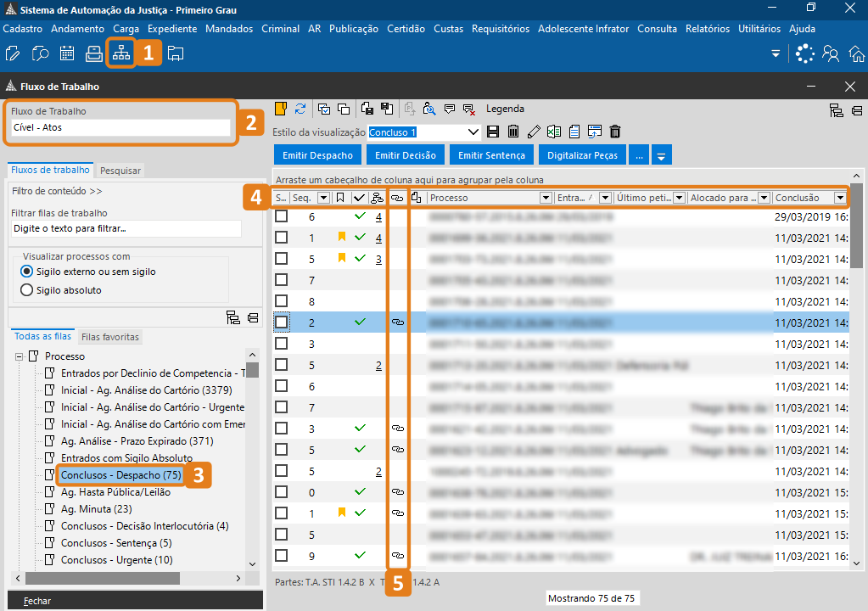Tick checkbox of the Seq. 0 row
Image resolution: width=868 pixels, height=611 pixels.
click(281, 492)
